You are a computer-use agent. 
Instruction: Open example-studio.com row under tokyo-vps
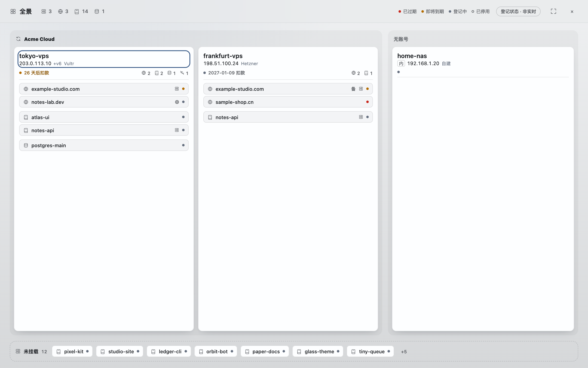coord(104,89)
